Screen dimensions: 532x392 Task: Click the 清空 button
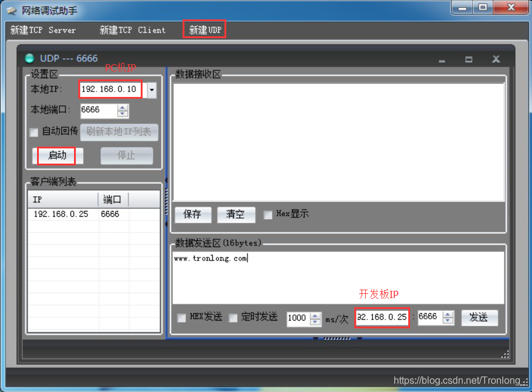(235, 214)
